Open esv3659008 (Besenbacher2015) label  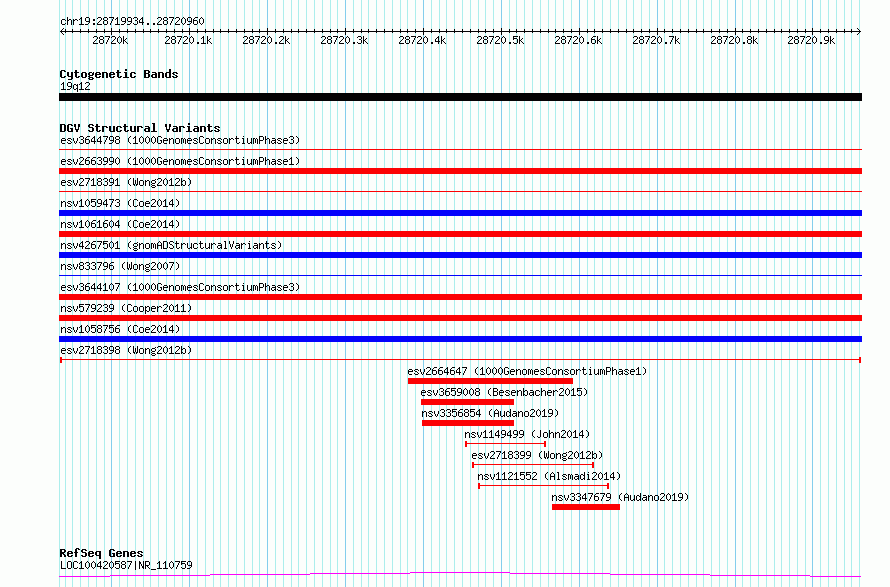pyautogui.click(x=504, y=392)
